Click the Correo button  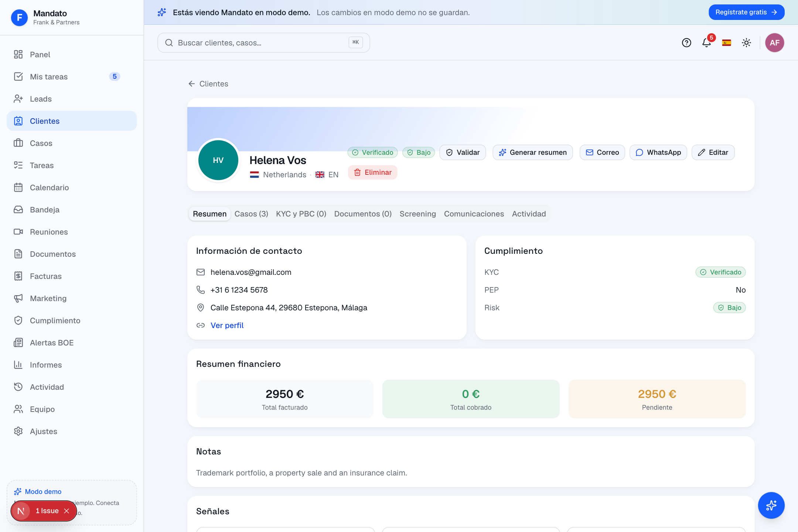pos(602,153)
